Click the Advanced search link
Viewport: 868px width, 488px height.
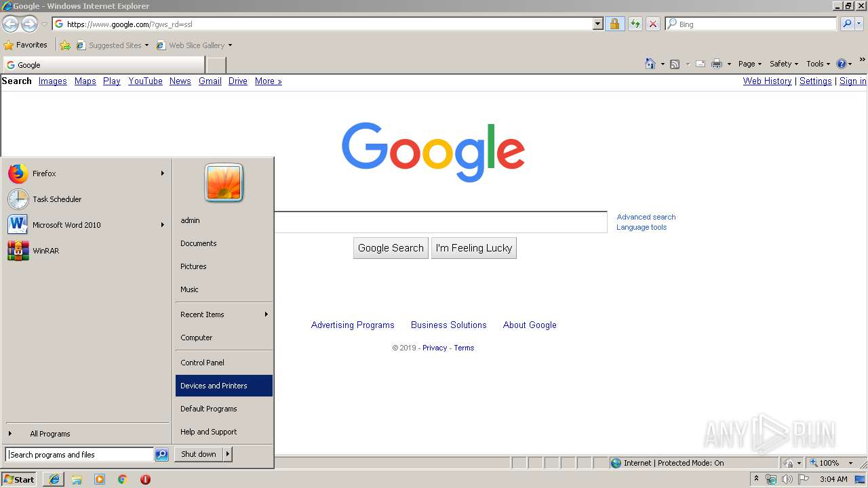[646, 217]
